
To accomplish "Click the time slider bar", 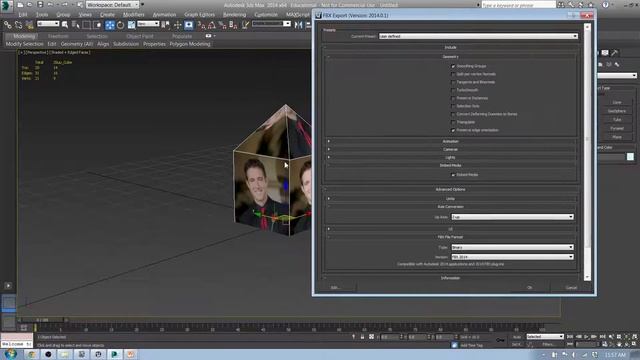I will coord(43,320).
